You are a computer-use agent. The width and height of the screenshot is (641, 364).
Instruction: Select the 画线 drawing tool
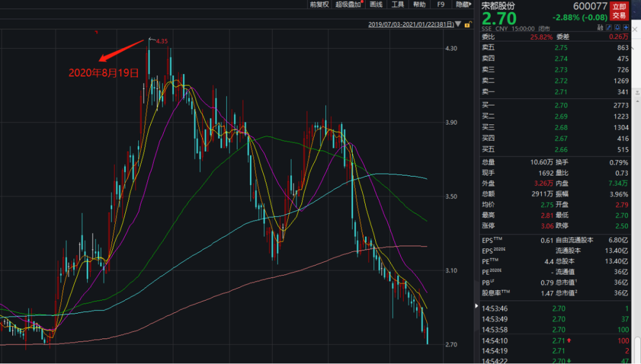tap(376, 4)
